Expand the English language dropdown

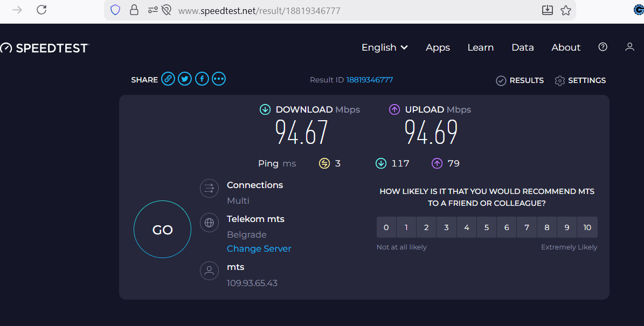coord(384,47)
